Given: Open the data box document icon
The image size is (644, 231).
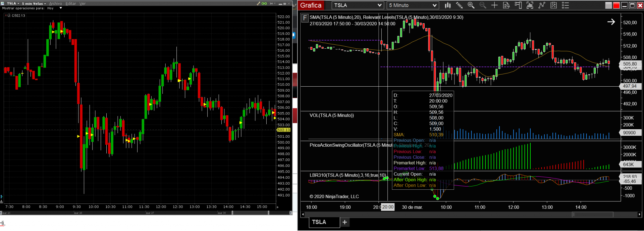Looking at the screenshot, I should coord(506,5).
